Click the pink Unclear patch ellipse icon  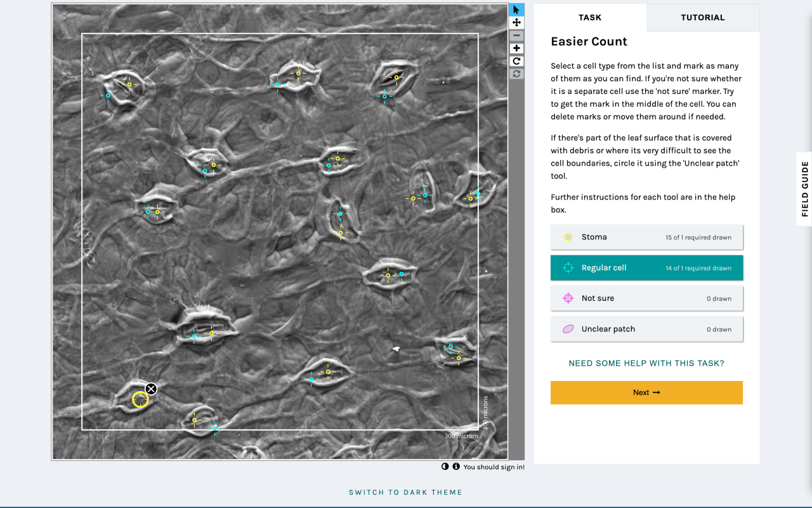568,329
